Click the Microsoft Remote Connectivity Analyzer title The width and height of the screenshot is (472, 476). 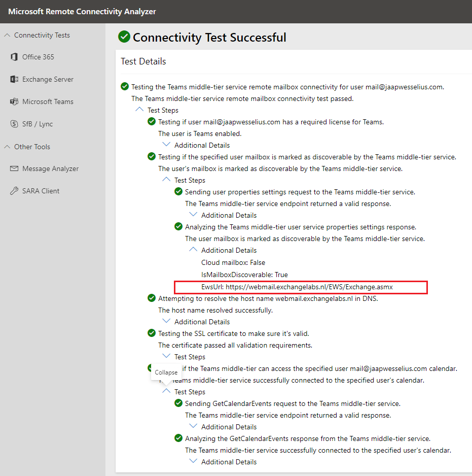pyautogui.click(x=82, y=12)
